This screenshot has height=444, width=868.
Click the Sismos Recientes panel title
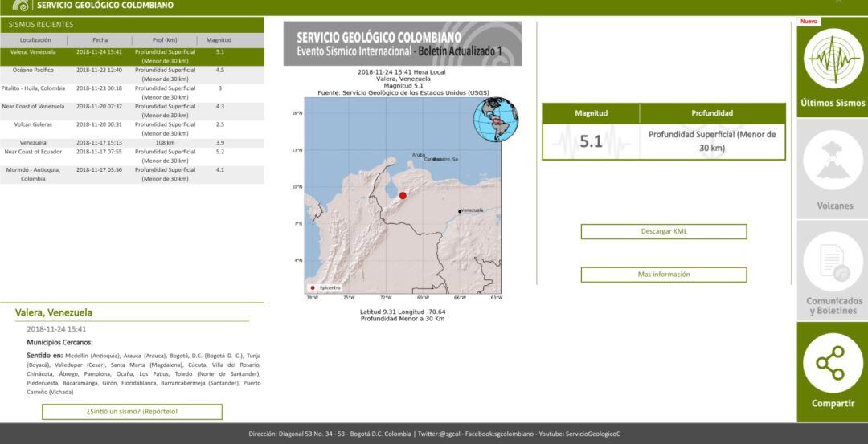41,24
